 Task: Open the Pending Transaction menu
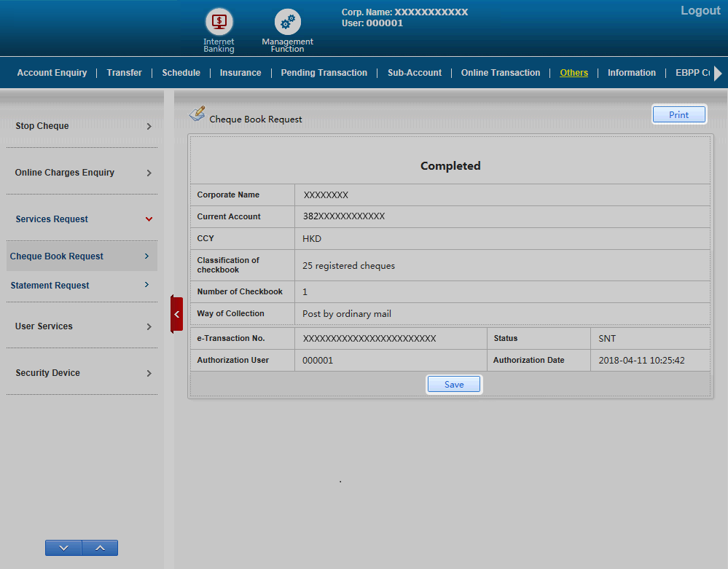coord(324,73)
